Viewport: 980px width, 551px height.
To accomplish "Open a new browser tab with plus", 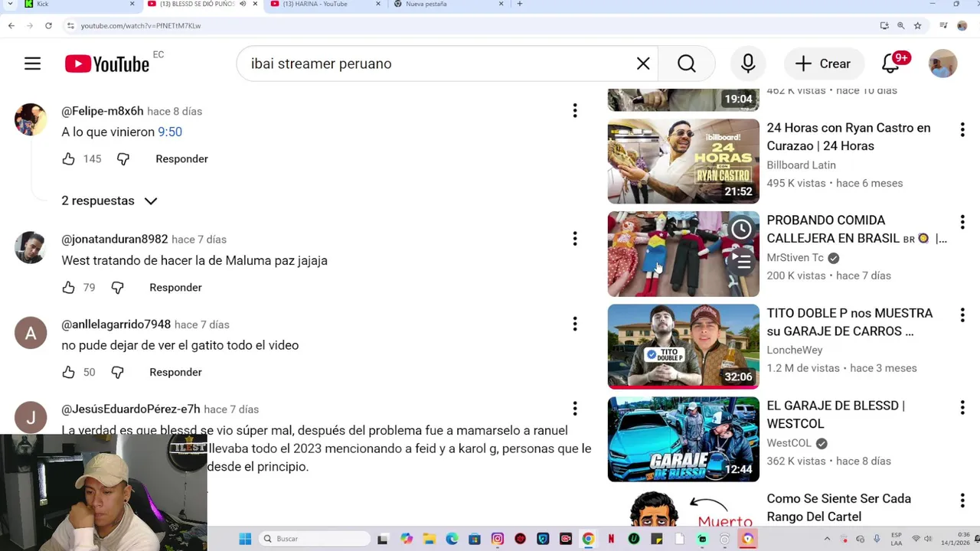I will point(520,4).
